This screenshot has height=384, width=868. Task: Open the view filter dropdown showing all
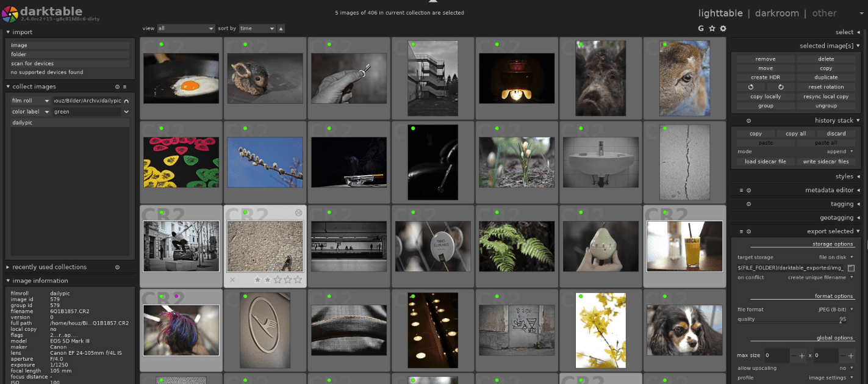pos(186,29)
